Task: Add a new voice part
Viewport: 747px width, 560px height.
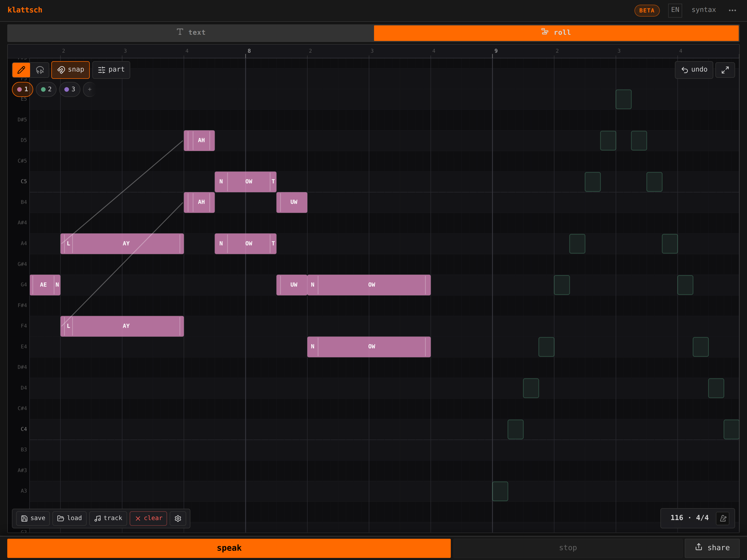Action: [89, 89]
